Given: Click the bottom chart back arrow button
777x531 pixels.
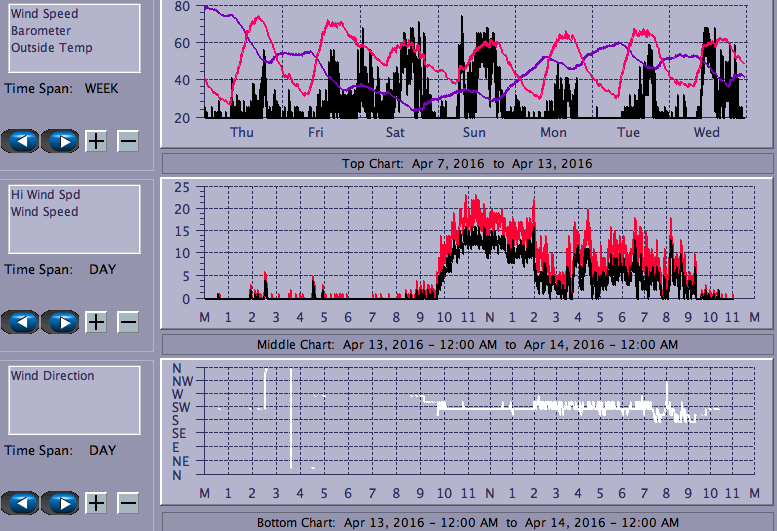Looking at the screenshot, I should (21, 503).
